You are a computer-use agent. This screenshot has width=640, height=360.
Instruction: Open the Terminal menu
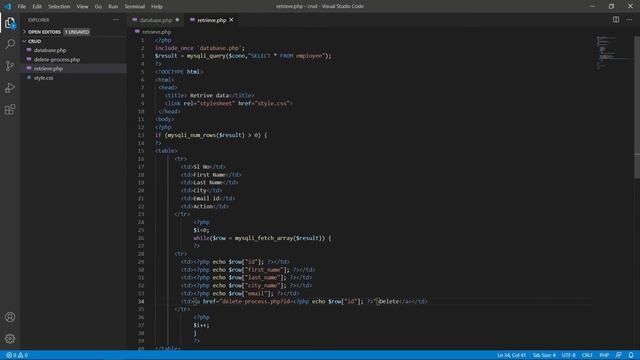(x=135, y=7)
